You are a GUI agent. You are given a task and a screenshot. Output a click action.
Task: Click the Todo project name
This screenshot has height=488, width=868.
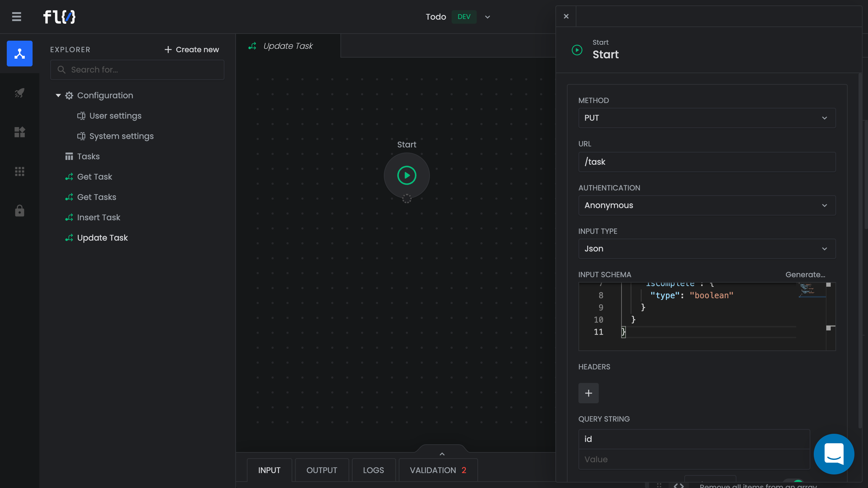[x=436, y=17]
